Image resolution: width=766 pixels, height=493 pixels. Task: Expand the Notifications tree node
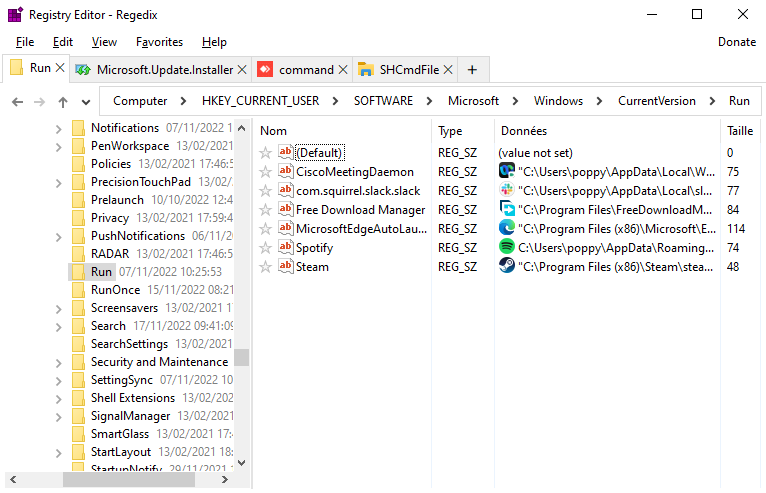pyautogui.click(x=59, y=129)
